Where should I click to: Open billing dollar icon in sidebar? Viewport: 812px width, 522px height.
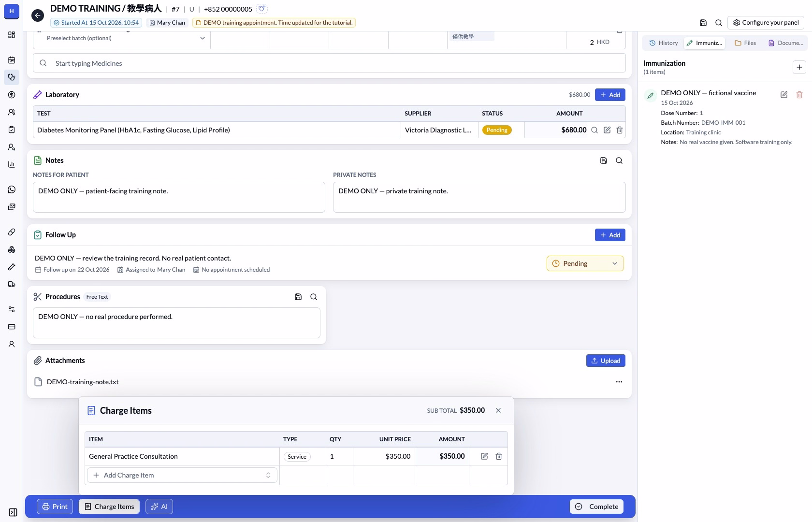point(12,95)
